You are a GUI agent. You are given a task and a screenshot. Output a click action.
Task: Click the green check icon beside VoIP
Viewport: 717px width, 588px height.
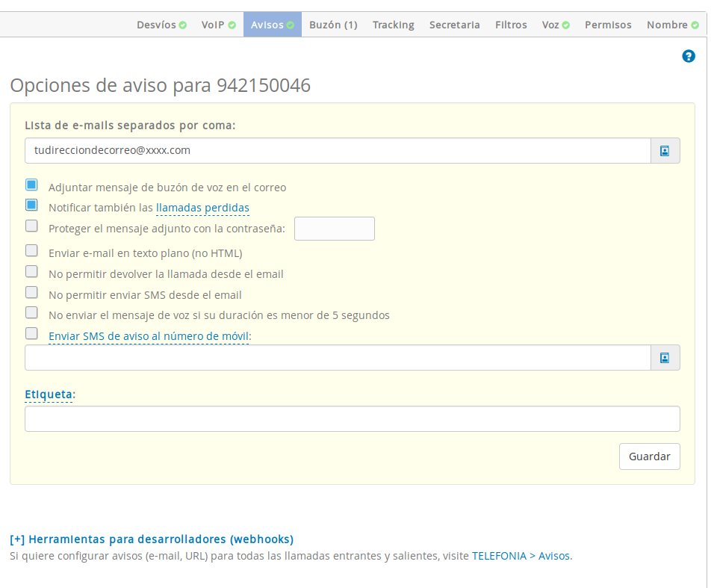234,24
